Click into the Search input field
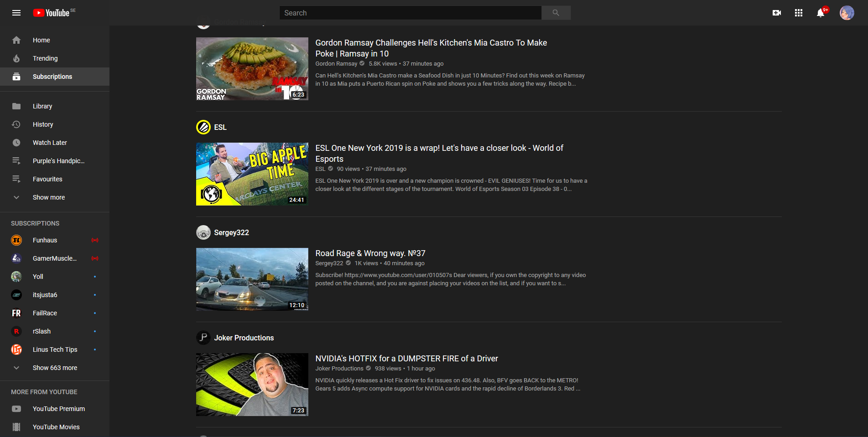This screenshot has width=868, height=437. [x=410, y=13]
